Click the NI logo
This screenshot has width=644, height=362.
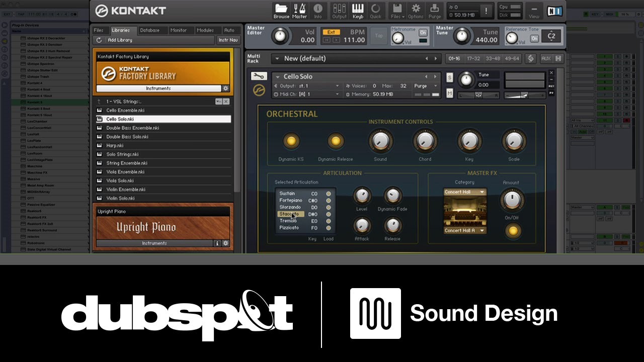pyautogui.click(x=555, y=10)
